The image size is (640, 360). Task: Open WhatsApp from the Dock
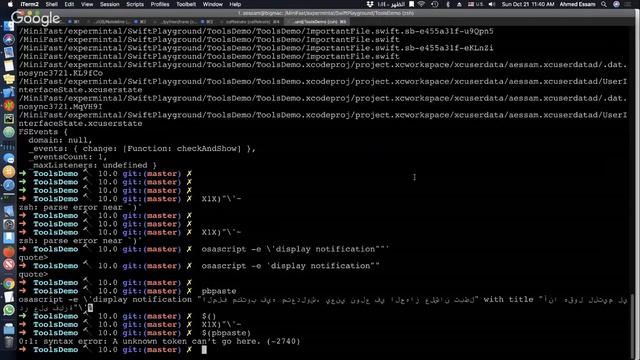click(x=9, y=310)
